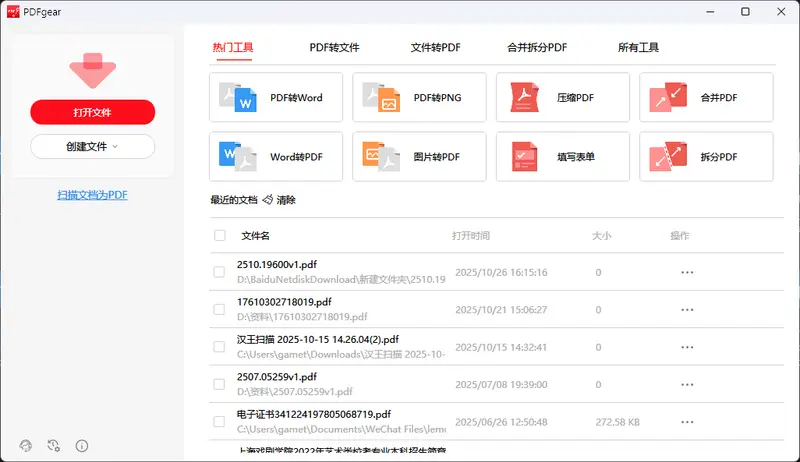Open the circled-i about info icon
Viewport: 800px width, 462px height.
(82, 446)
